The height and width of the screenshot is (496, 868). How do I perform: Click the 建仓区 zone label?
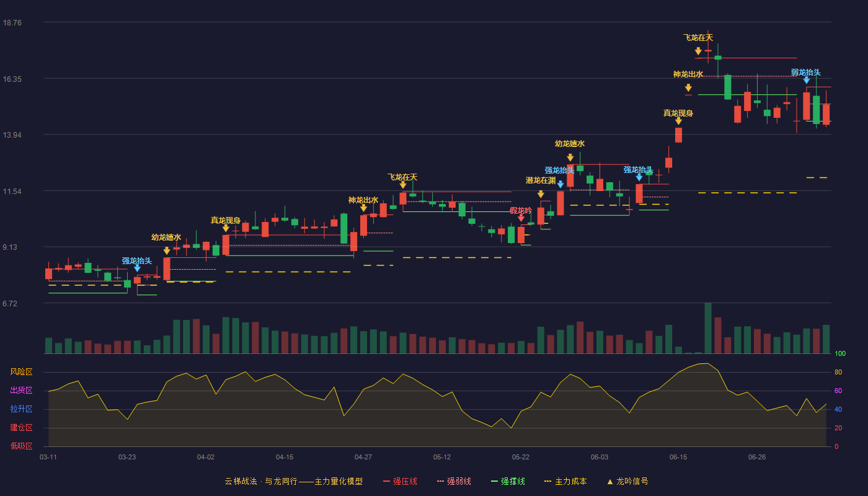point(21,428)
